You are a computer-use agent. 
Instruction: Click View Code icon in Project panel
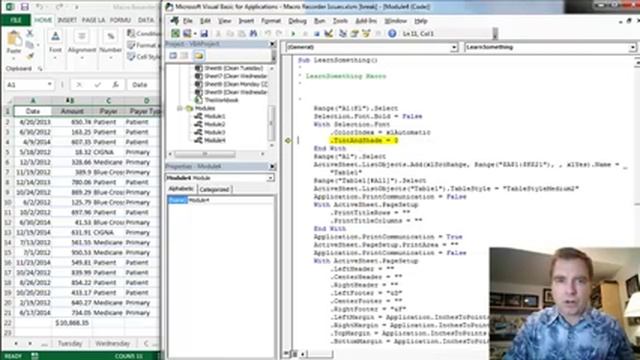[x=173, y=56]
